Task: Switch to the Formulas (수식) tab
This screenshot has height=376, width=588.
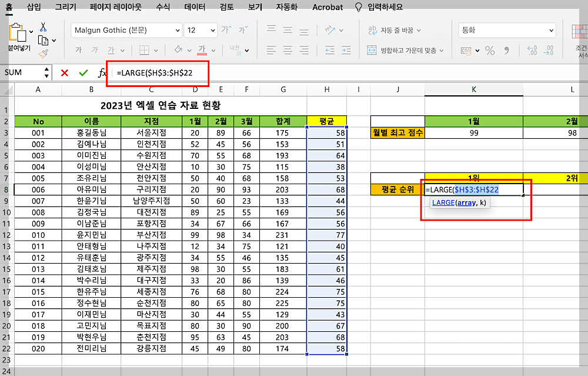Action: pos(163,6)
